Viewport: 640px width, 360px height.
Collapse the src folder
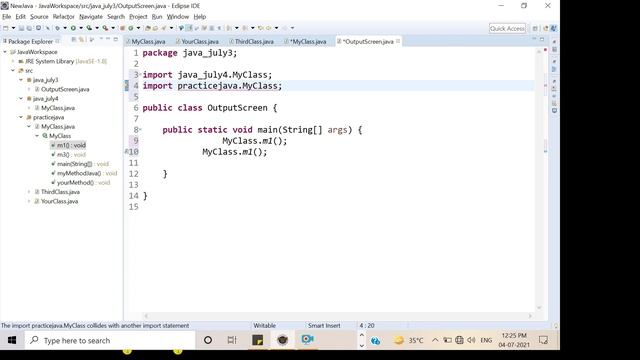point(13,71)
